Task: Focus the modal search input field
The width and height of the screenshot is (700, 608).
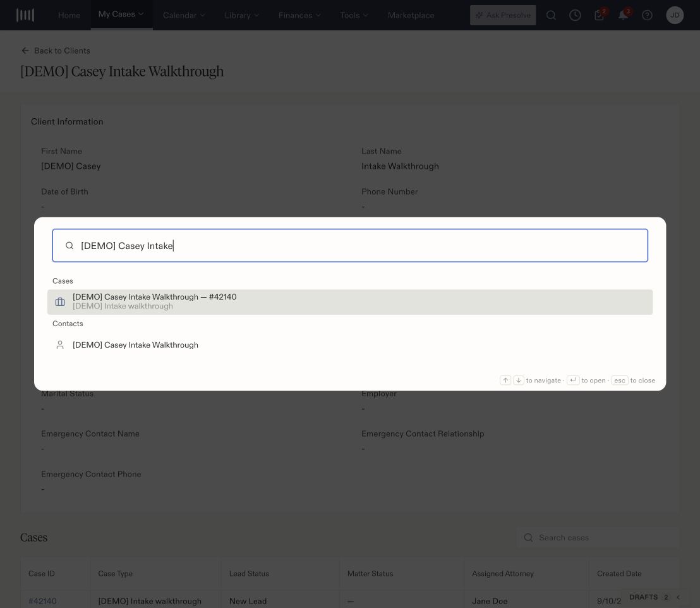Action: tap(350, 246)
